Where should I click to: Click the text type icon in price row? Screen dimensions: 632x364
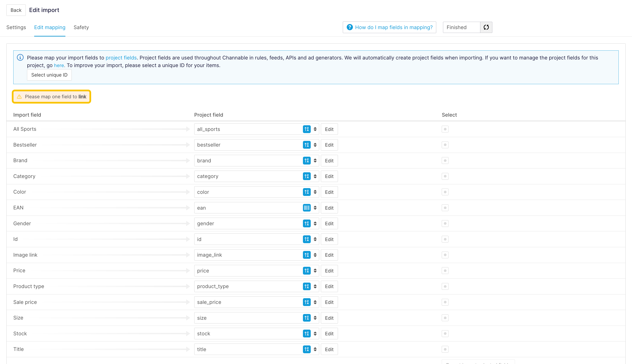point(307,271)
